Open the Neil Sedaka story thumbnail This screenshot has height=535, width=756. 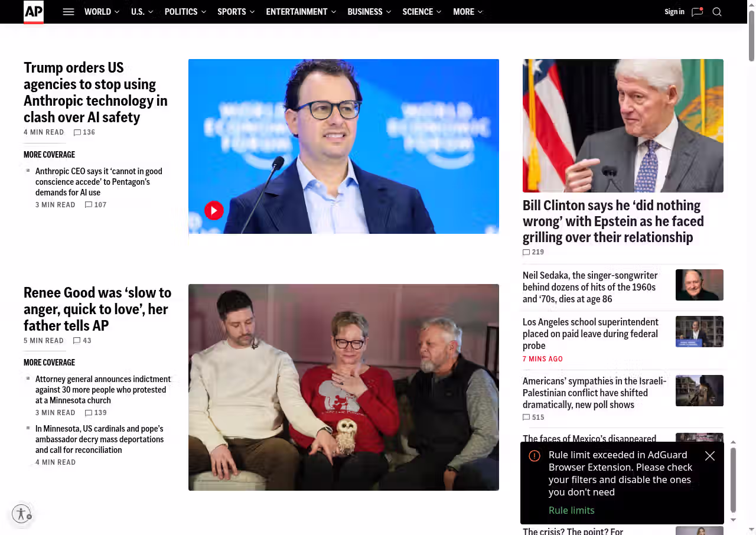tap(699, 285)
